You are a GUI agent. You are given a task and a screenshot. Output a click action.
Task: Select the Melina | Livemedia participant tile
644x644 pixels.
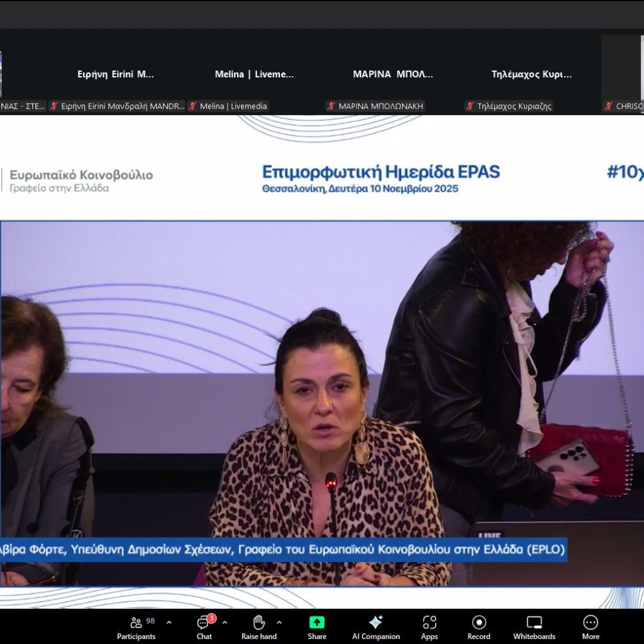(254, 74)
